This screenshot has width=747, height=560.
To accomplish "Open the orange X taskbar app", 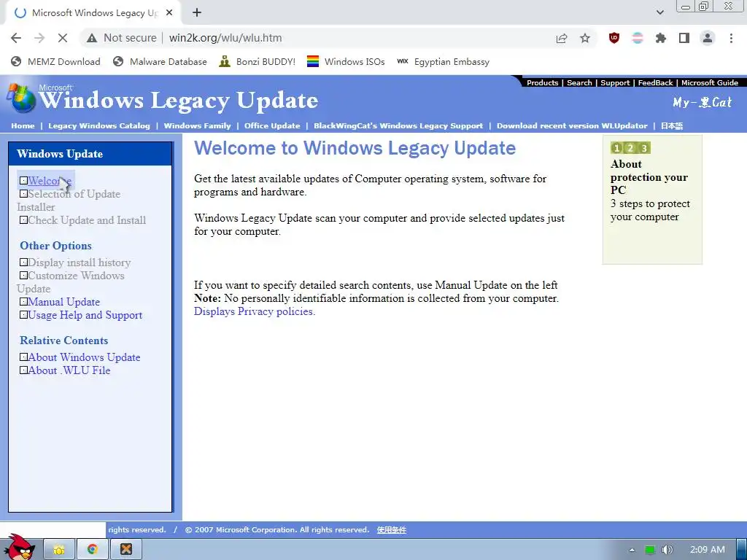I will (x=125, y=550).
